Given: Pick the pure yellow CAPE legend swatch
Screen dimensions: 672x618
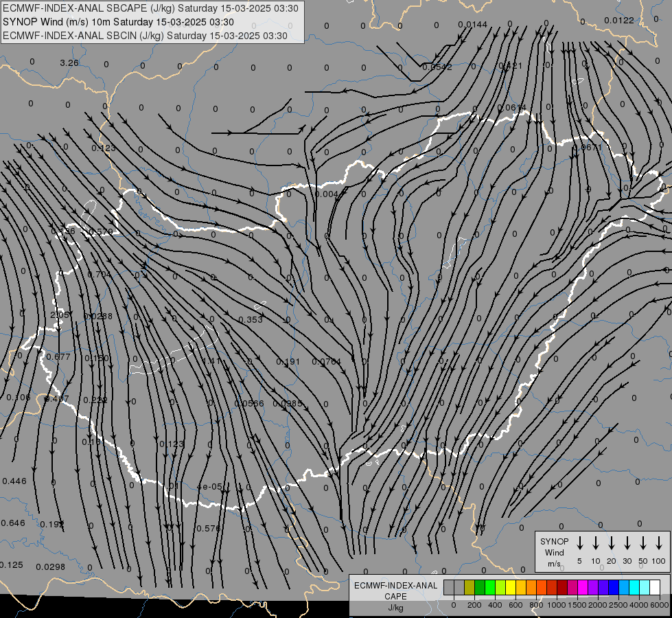Looking at the screenshot, I should tap(511, 587).
